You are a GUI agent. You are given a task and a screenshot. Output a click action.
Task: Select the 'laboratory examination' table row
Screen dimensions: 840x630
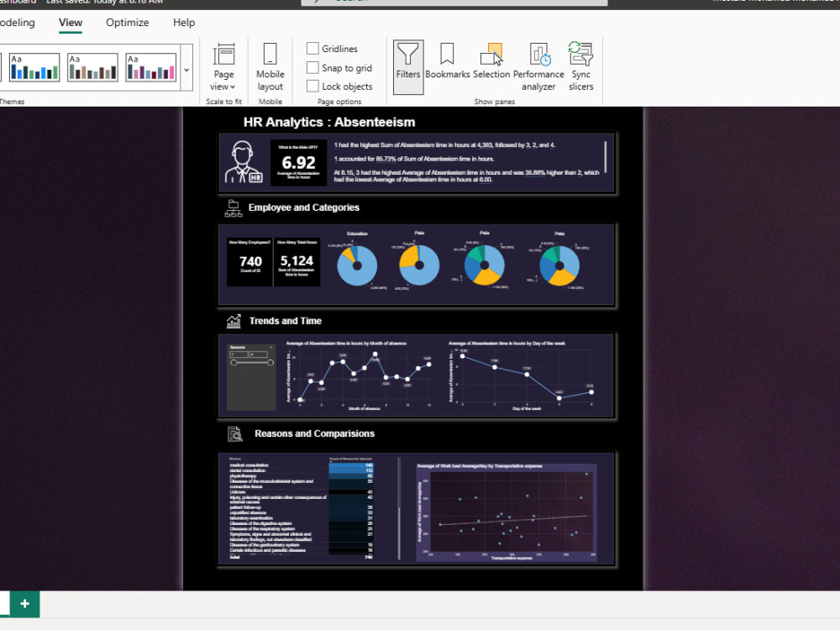tap(301, 518)
